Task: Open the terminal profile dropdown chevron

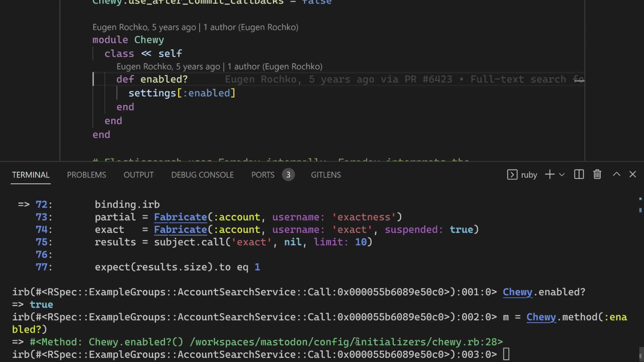Action: [562, 175]
